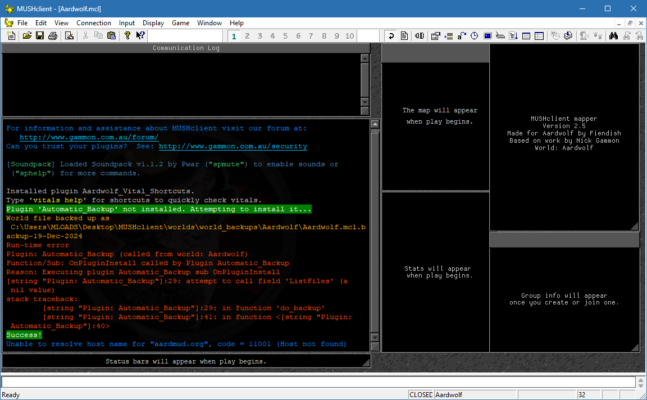Expand the Window menu
The height and width of the screenshot is (400, 647).
pos(209,22)
